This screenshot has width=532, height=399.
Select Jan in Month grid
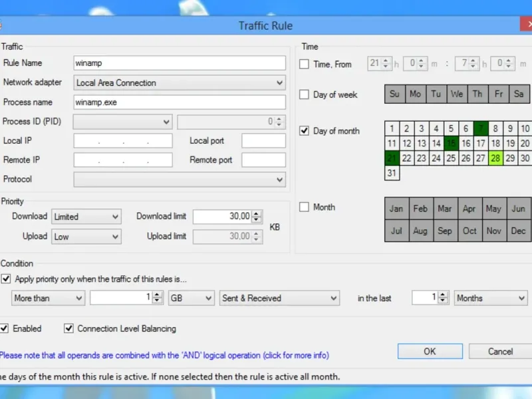click(x=396, y=209)
